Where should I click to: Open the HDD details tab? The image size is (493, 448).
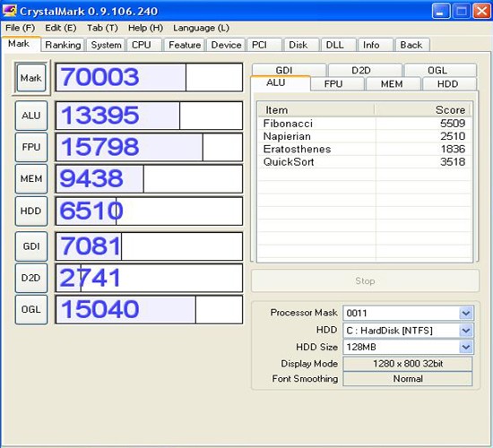point(450,83)
